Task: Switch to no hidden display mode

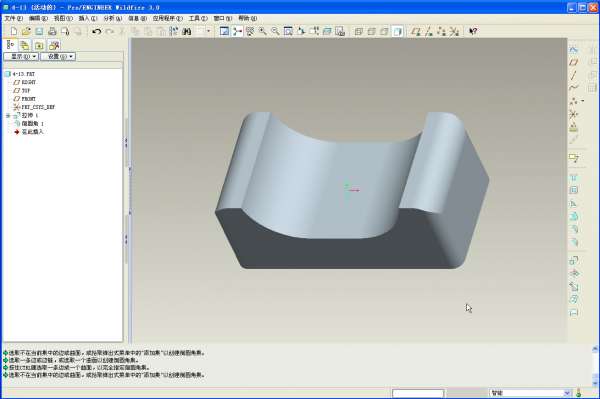Action: pyautogui.click(x=385, y=31)
